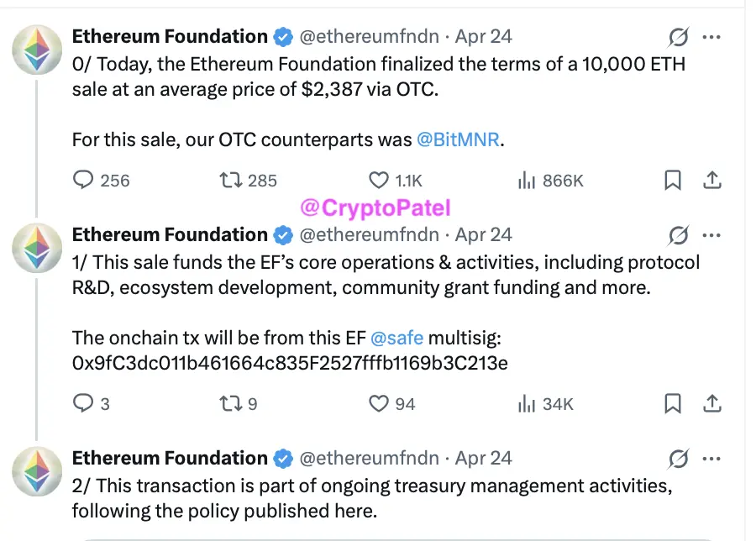
Task: Open the Grok icon on first tweet
Action: [678, 38]
